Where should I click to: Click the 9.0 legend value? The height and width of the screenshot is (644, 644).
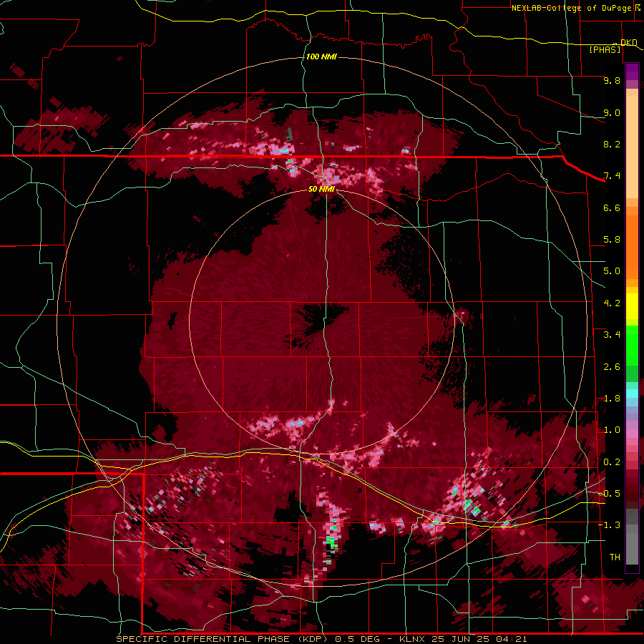(612, 112)
